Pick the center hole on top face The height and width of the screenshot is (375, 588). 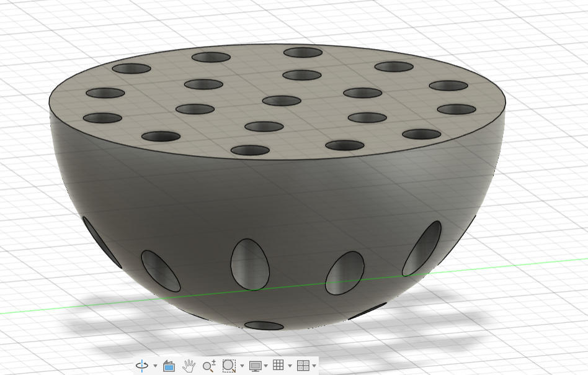(282, 101)
